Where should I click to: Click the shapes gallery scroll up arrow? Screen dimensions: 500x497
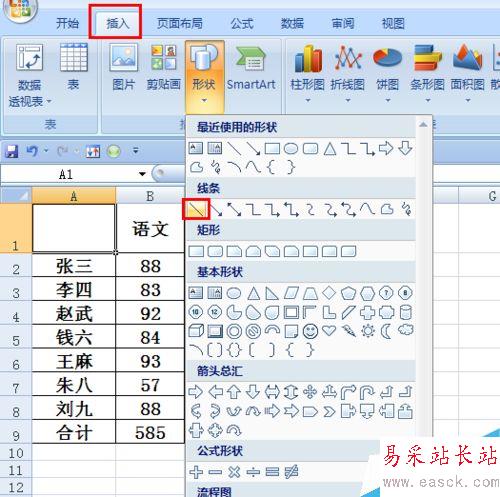423,125
